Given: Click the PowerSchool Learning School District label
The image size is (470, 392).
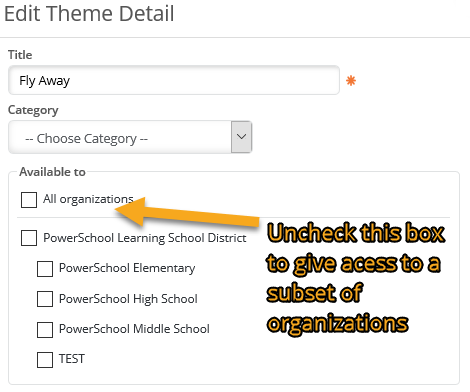Looking at the screenshot, I should pyautogui.click(x=145, y=238).
